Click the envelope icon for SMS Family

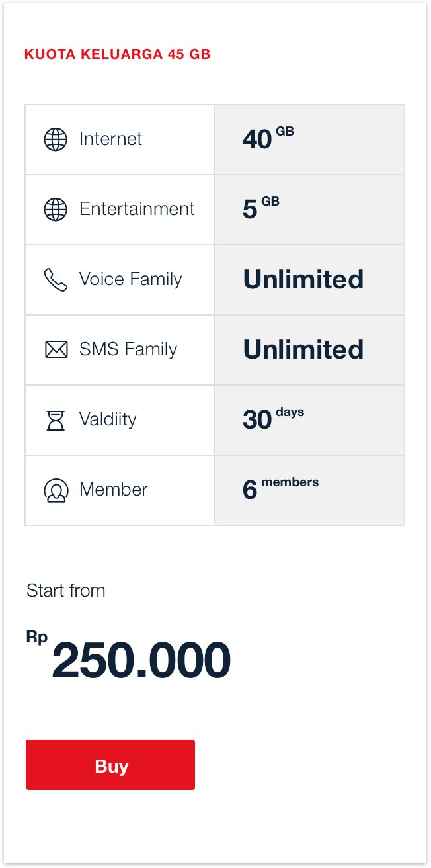click(x=56, y=349)
